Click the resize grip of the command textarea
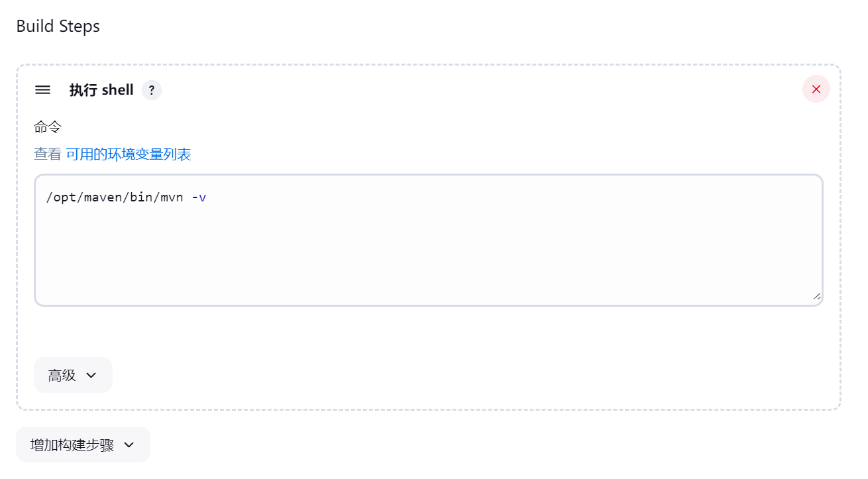This screenshot has height=479, width=868. [817, 296]
